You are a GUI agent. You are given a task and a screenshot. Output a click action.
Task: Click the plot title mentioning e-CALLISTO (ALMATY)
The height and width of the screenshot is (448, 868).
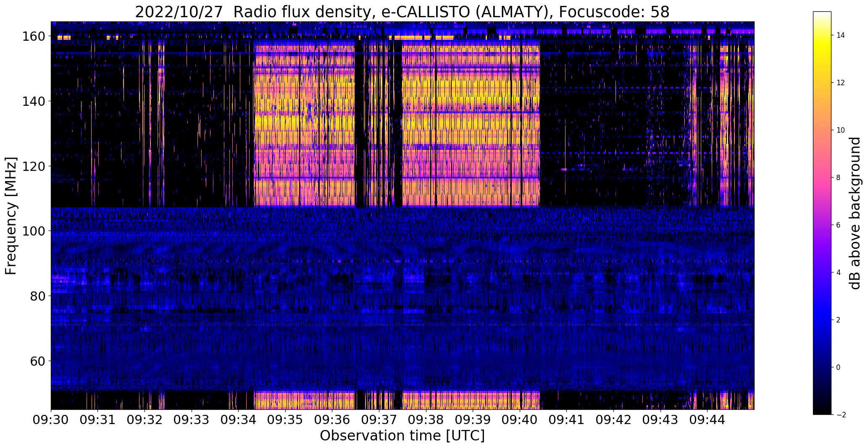tap(402, 12)
